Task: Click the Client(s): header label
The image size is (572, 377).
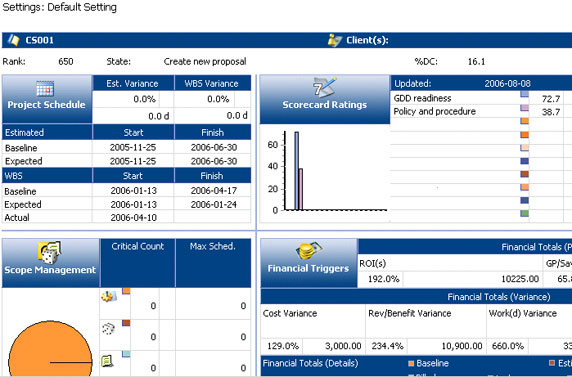Action: pos(367,40)
